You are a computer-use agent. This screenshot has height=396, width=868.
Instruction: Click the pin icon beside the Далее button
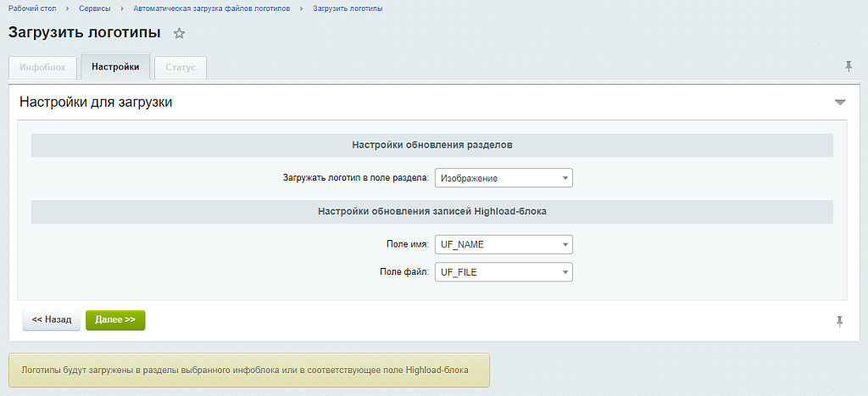point(840,321)
